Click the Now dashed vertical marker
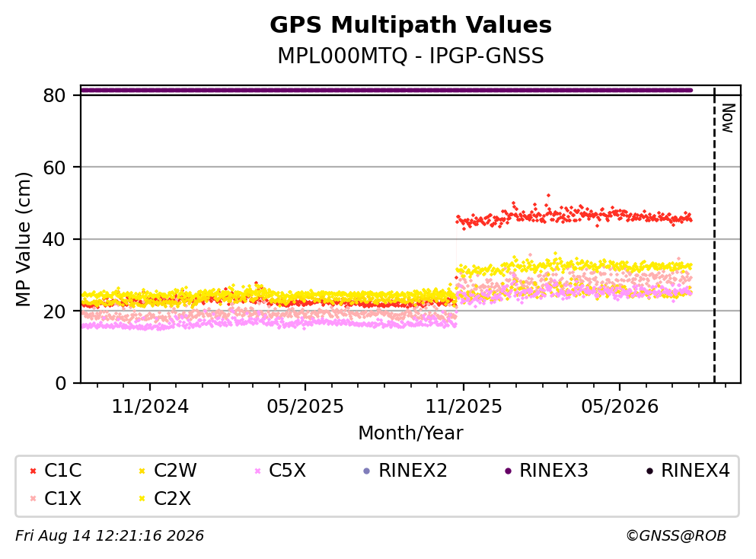Image resolution: width=756 pixels, height=559 pixels. point(714,235)
